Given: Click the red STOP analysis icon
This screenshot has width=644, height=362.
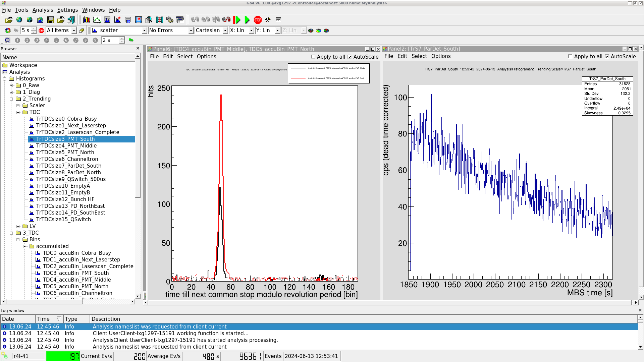Looking at the screenshot, I should click(x=258, y=20).
